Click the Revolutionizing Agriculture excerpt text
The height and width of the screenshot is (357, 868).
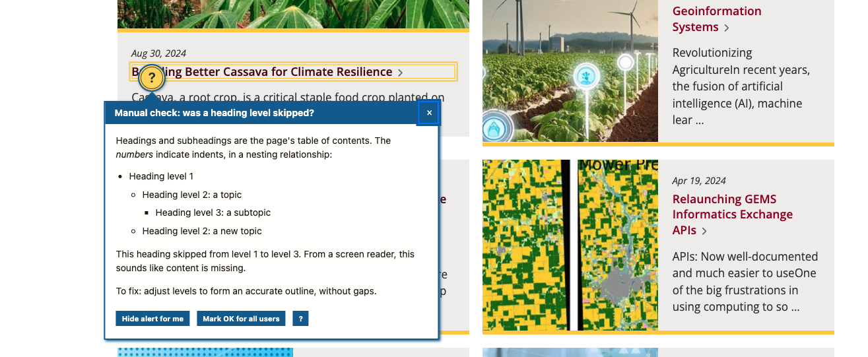[741, 86]
